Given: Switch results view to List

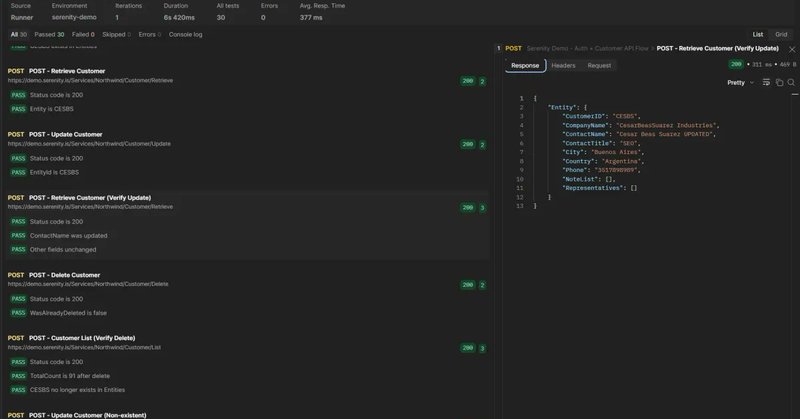Looking at the screenshot, I should (758, 34).
